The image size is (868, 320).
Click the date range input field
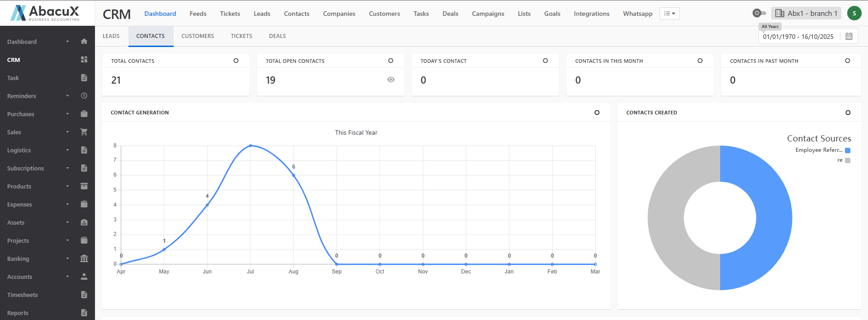tap(799, 37)
